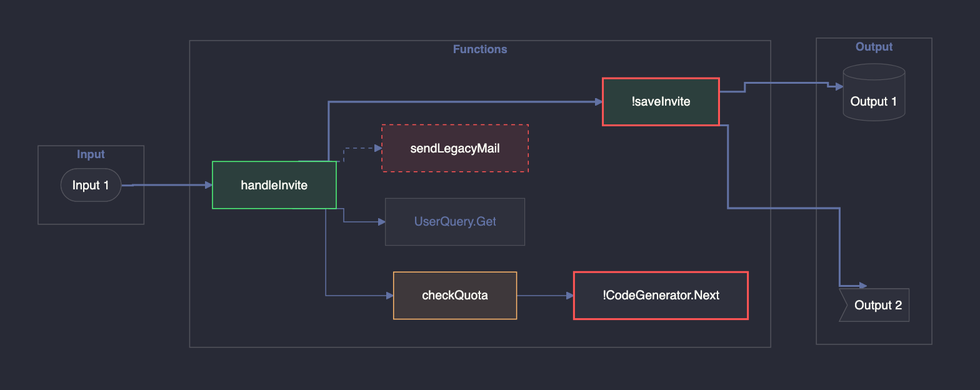Select the Input 1 node
The image size is (980, 390).
pyautogui.click(x=91, y=185)
